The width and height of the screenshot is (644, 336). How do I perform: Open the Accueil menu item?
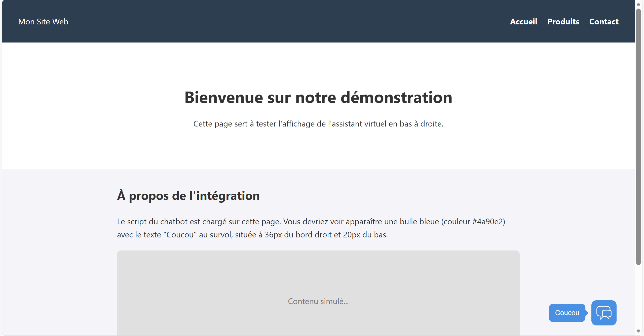tap(523, 22)
